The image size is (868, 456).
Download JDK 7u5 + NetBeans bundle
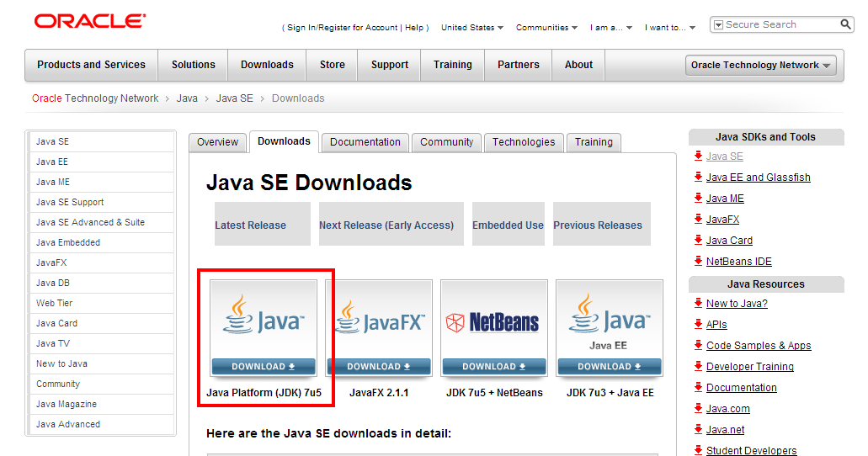point(494,366)
